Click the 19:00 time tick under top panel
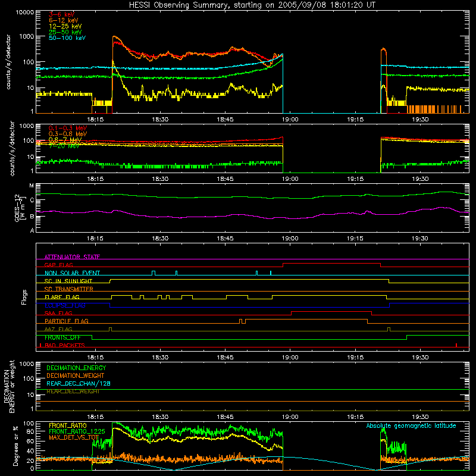Image resolution: width=476 pixels, height=476 pixels. (x=290, y=120)
